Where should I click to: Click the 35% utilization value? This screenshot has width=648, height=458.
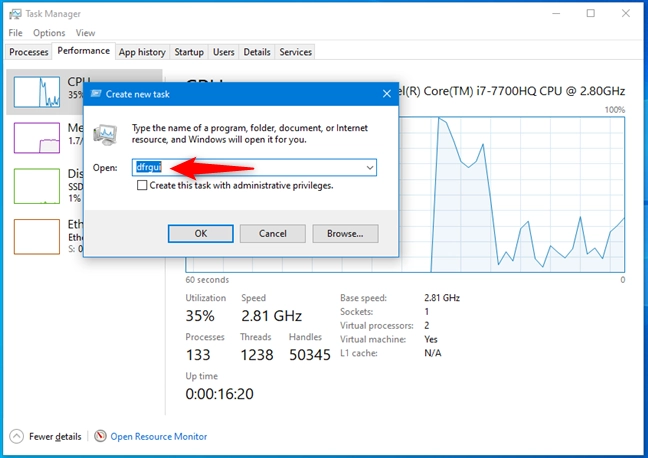click(x=200, y=316)
